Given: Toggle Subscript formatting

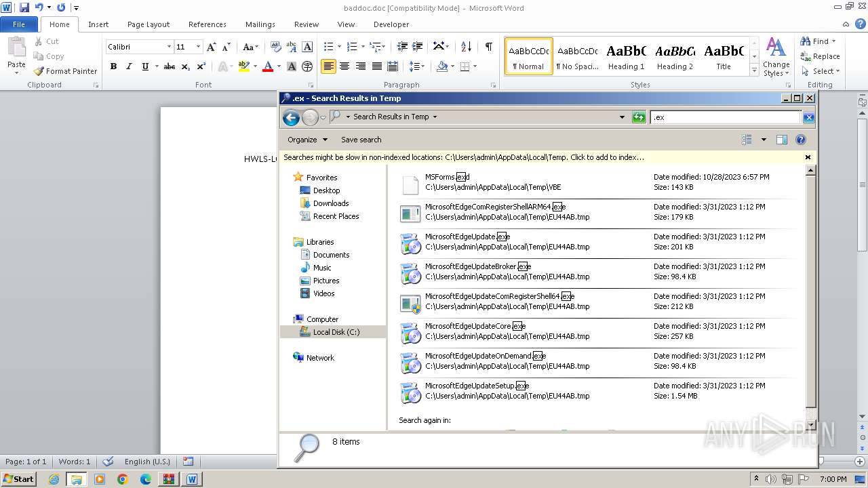Looking at the screenshot, I should tap(186, 66).
